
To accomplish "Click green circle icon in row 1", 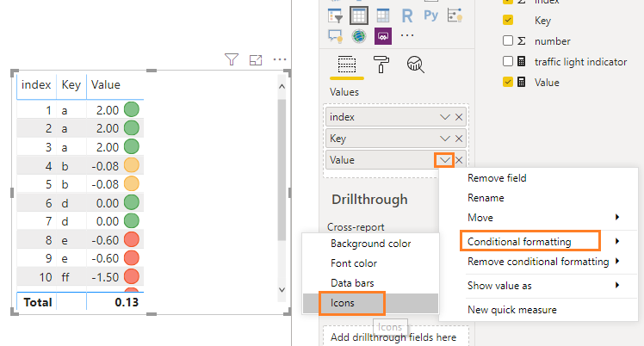I will coord(132,109).
